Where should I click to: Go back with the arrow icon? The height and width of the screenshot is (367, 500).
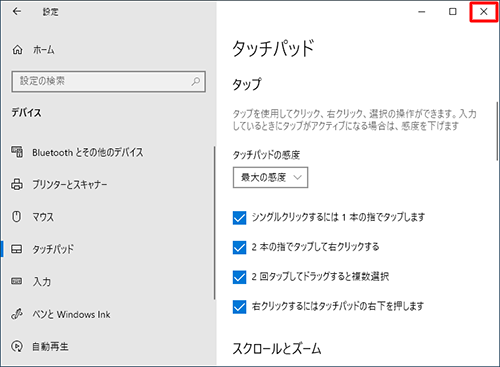(17, 11)
